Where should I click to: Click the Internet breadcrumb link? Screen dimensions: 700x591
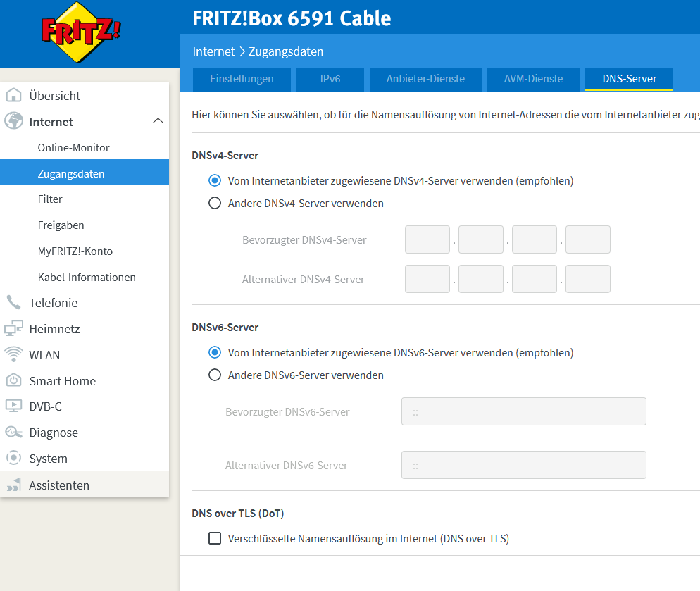click(213, 51)
